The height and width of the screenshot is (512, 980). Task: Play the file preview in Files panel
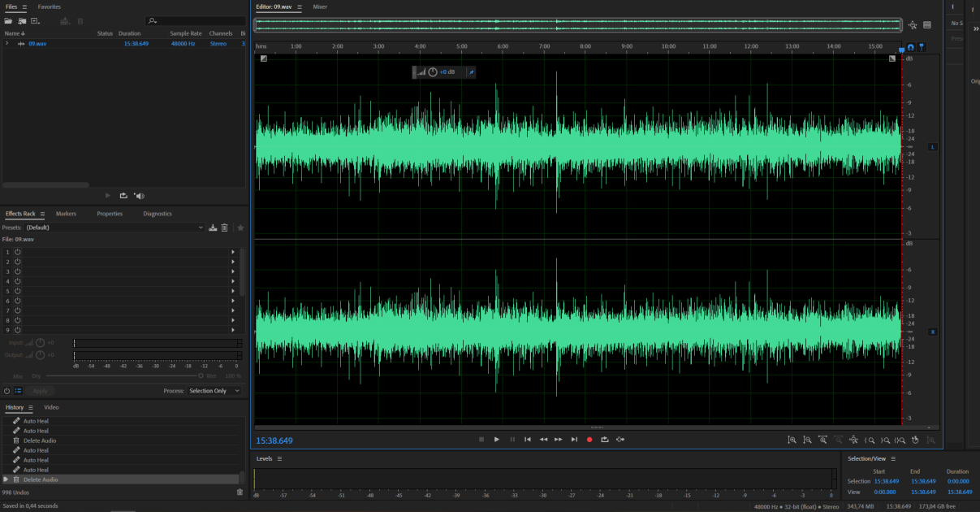pos(109,196)
